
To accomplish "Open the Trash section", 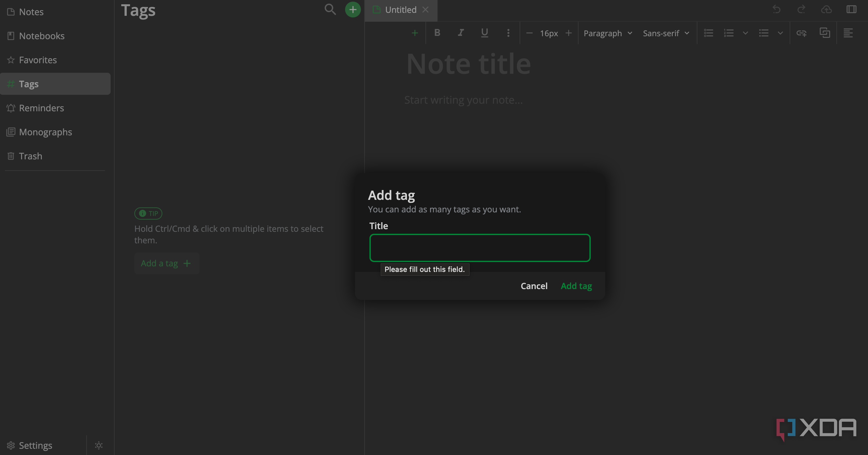I will pos(55,156).
